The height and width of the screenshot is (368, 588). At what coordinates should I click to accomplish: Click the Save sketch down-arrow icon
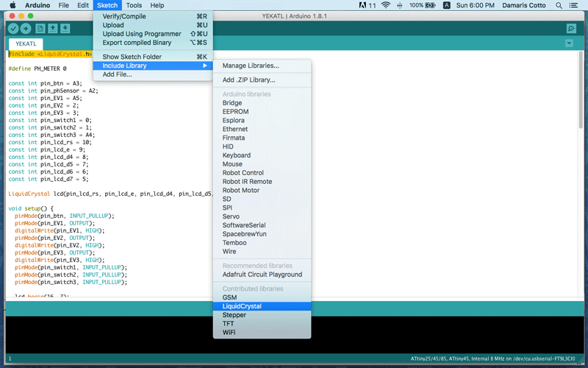65,28
